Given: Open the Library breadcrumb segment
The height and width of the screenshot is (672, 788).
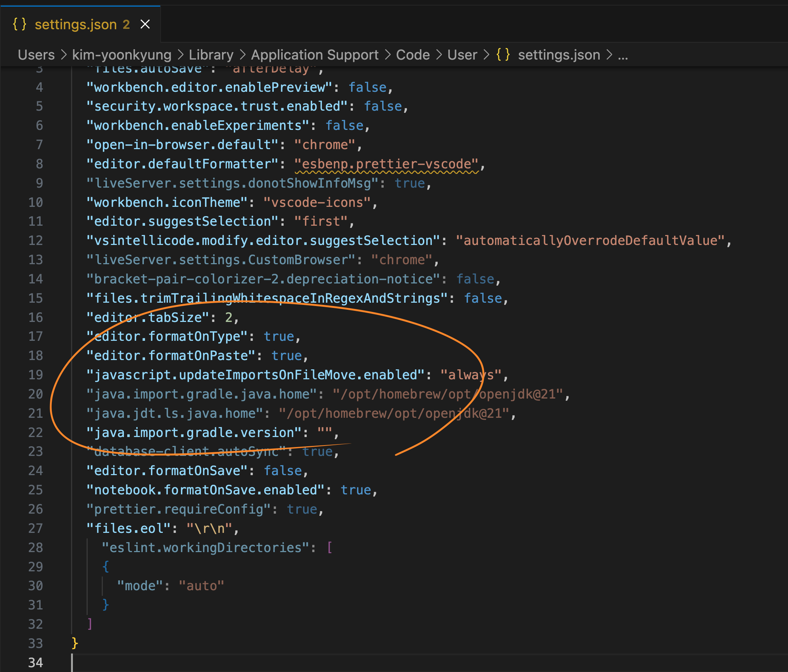Looking at the screenshot, I should pyautogui.click(x=211, y=55).
